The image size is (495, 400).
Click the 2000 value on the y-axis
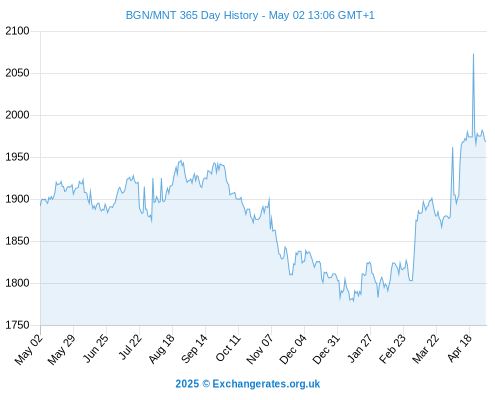click(17, 115)
